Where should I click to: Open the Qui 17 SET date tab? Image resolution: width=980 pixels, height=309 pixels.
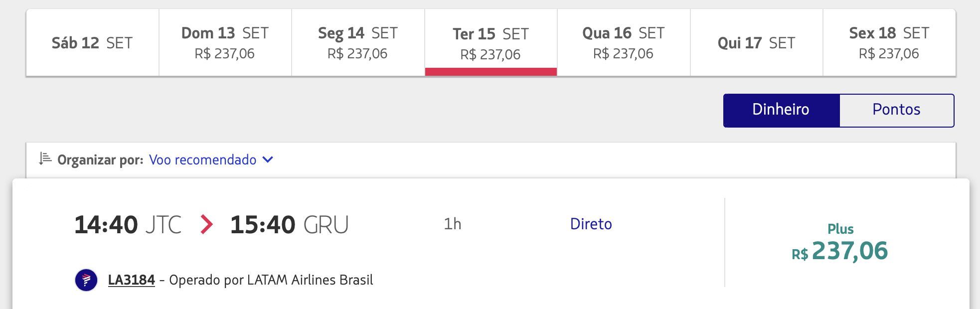pos(757,43)
